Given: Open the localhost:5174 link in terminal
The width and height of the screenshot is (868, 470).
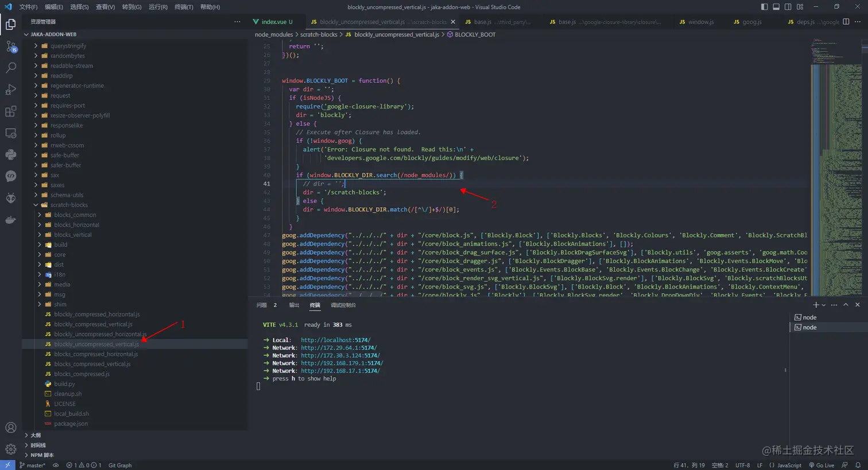Looking at the screenshot, I should click(x=336, y=340).
